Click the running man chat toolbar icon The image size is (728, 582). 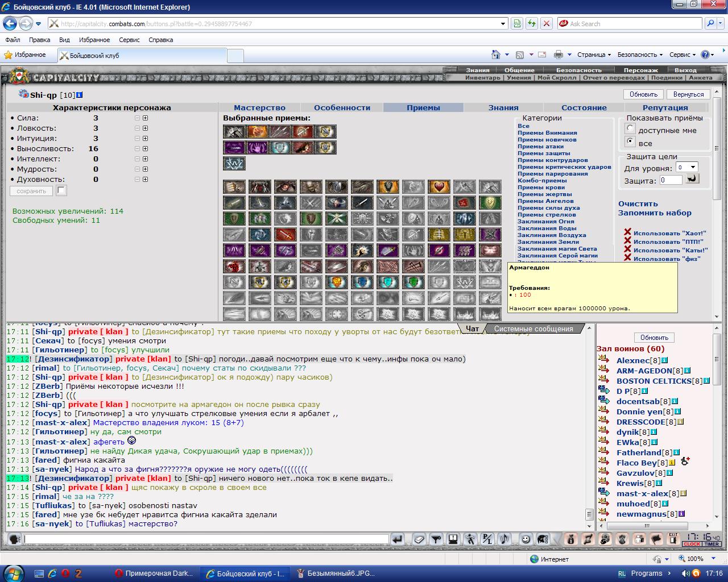tap(470, 539)
